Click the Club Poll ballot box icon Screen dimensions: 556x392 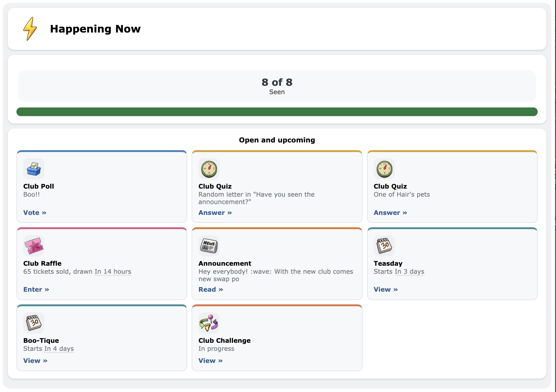(x=34, y=169)
